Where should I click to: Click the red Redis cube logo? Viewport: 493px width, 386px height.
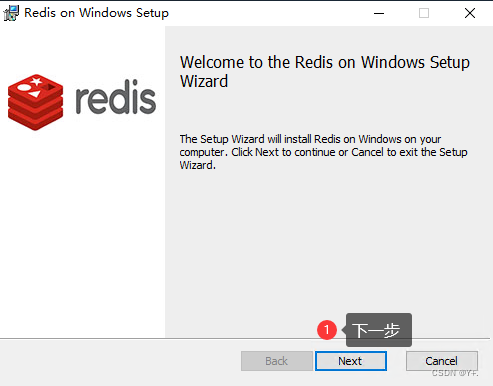[x=35, y=102]
